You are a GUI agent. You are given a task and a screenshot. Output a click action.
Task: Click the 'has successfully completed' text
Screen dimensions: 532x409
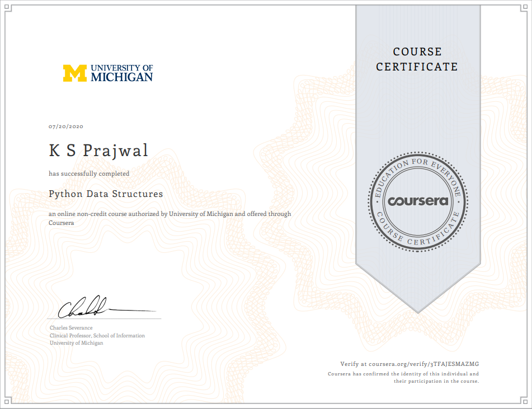[x=89, y=173]
